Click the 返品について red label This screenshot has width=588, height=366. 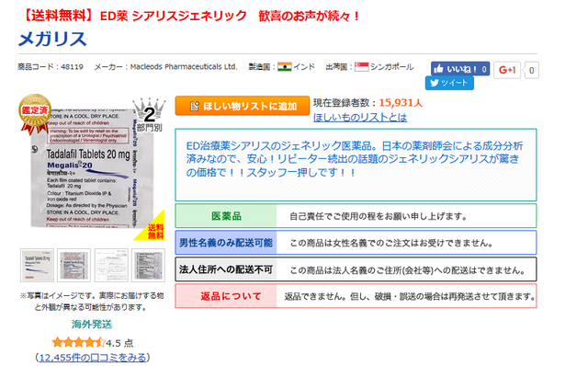coord(226,296)
